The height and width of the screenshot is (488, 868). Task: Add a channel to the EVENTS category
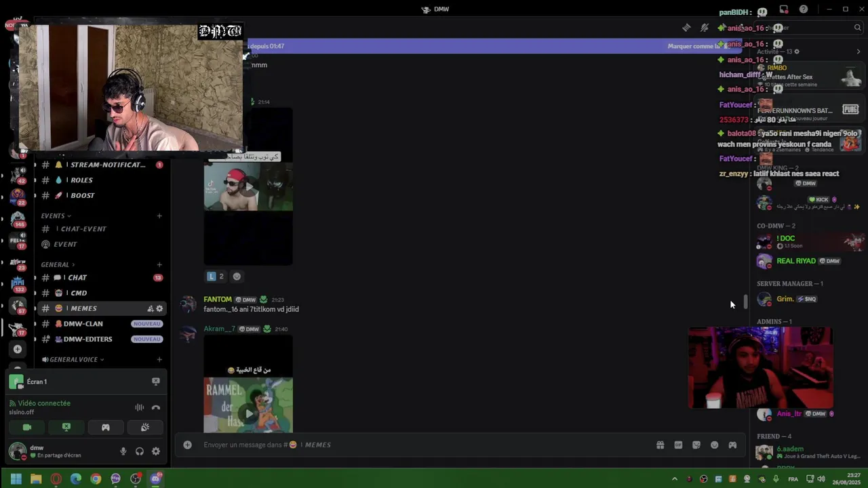159,216
